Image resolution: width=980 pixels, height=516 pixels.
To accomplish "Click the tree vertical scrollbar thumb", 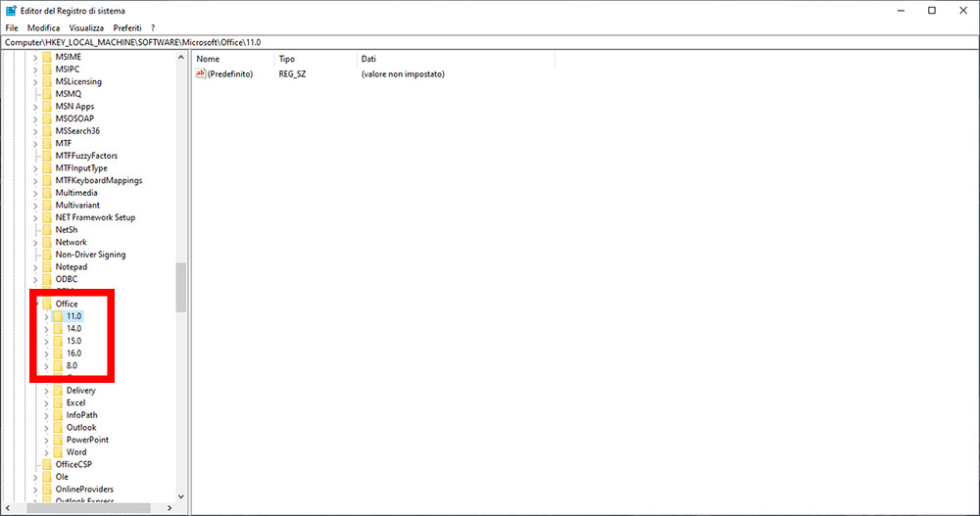I will pos(181,287).
